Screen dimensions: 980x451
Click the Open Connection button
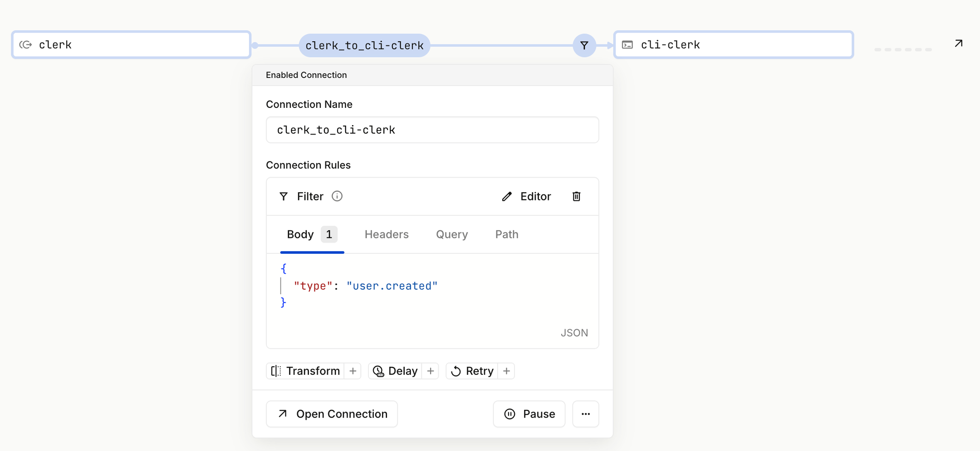pos(332,413)
